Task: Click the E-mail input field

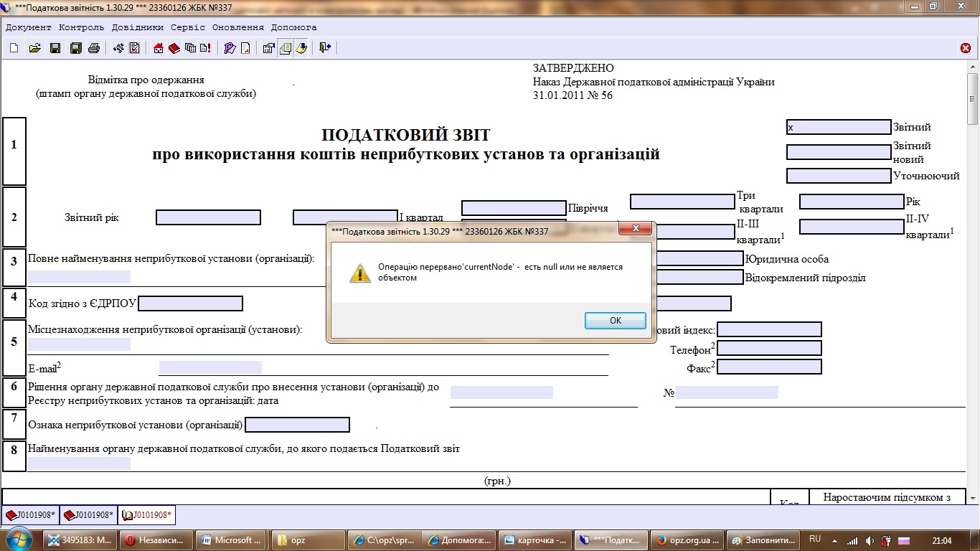Action: (x=210, y=367)
